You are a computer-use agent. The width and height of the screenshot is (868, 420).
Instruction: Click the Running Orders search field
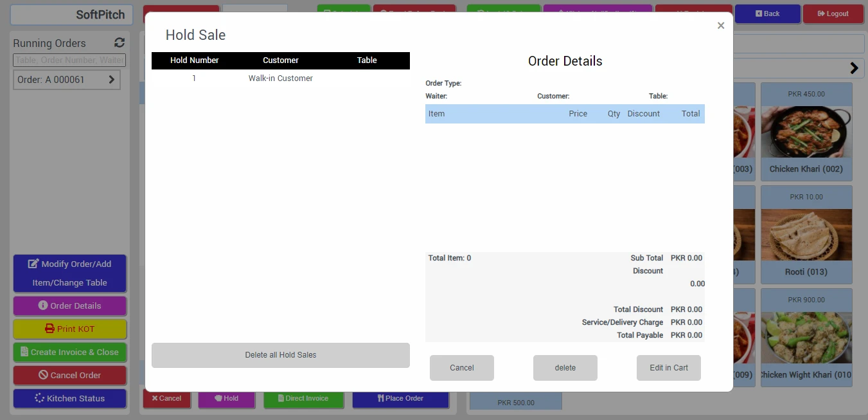[x=69, y=60]
